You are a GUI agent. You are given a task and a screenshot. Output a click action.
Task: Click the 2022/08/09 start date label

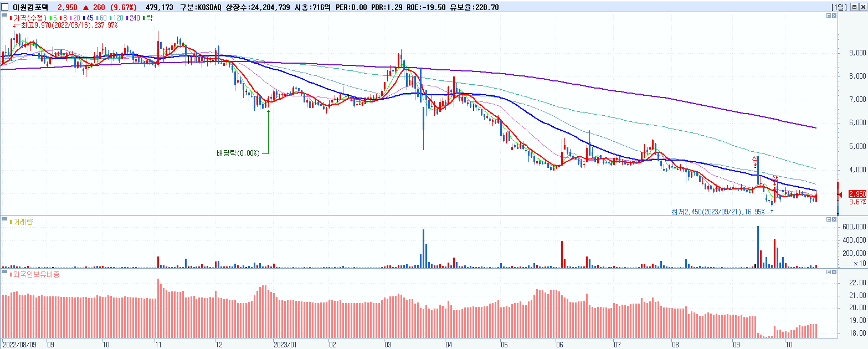19,343
